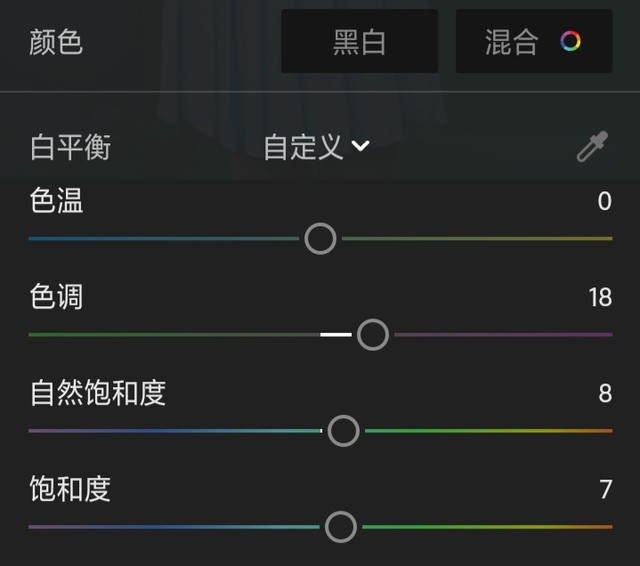Screen dimensions: 640x566
Task: Click the color wheel icon beside 混合
Action: 570,42
